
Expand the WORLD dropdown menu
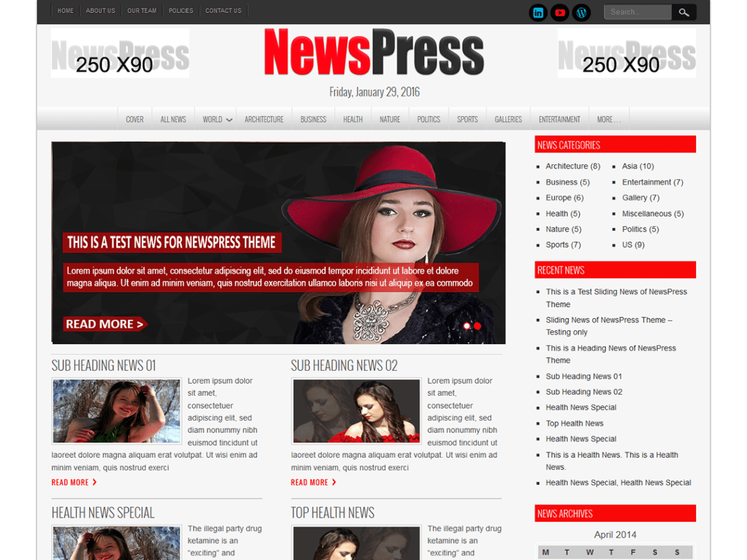(x=216, y=118)
